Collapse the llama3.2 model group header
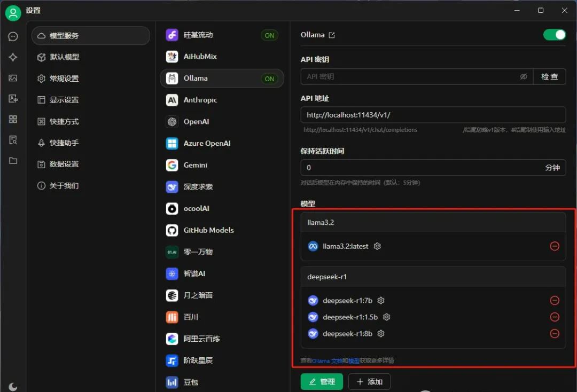Viewport: 577px width, 392px height. 433,223
